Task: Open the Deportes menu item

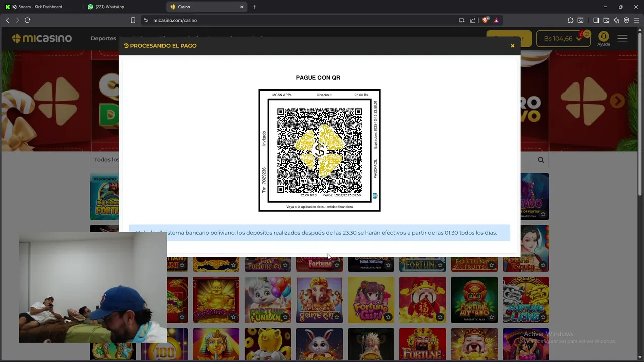Action: (103, 38)
